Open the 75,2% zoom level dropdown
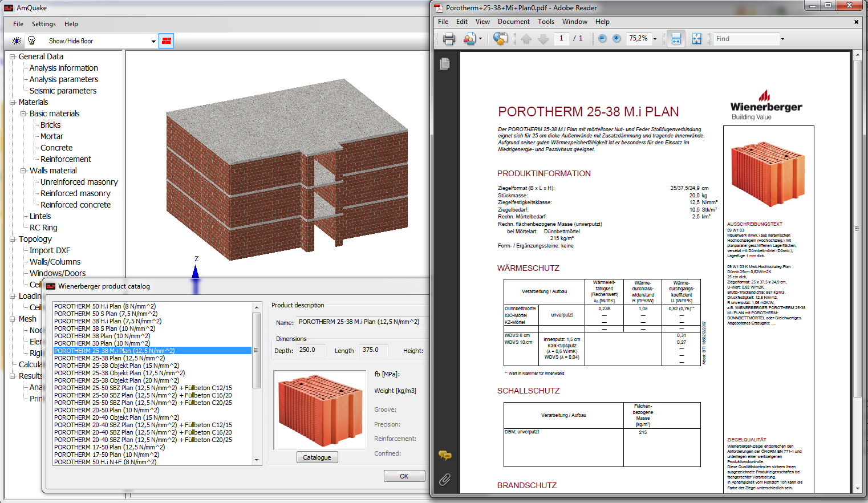 [x=655, y=39]
